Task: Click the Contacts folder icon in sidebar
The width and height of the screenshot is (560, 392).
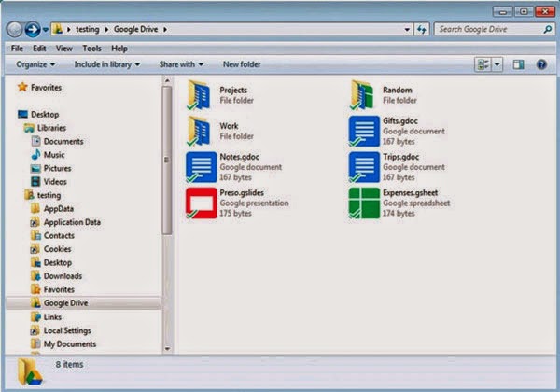Action: (x=35, y=235)
